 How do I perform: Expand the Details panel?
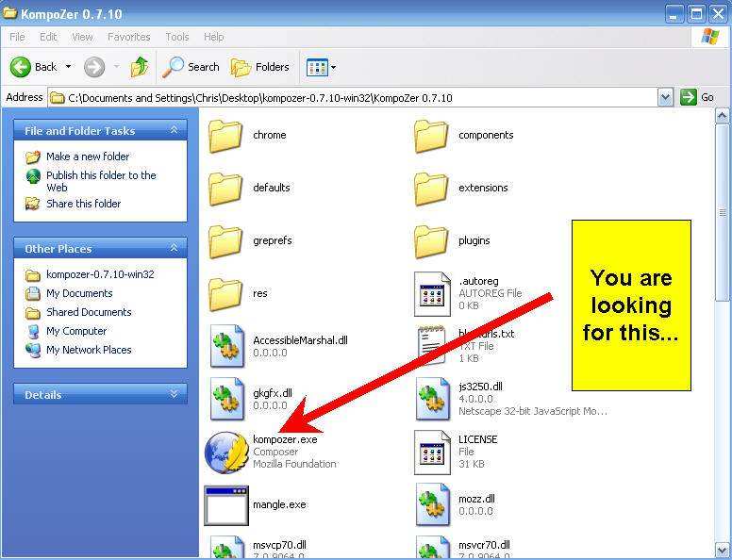coord(174,395)
